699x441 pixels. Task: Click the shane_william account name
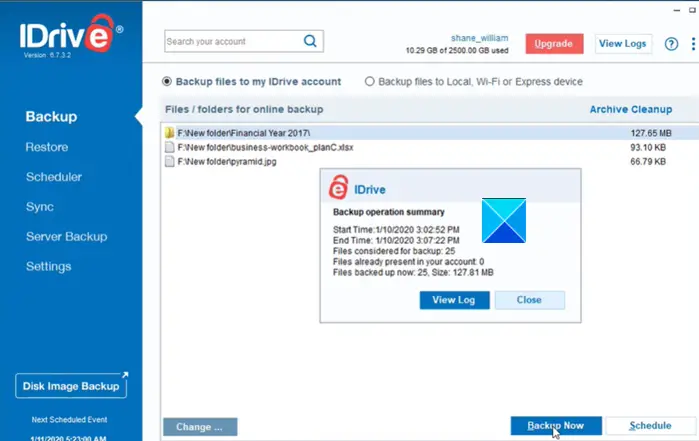click(x=479, y=38)
